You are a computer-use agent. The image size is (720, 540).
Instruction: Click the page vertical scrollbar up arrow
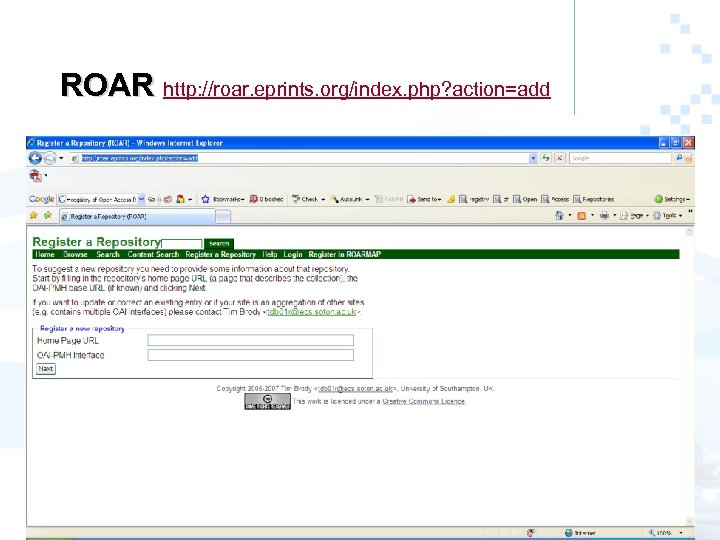pos(689,232)
